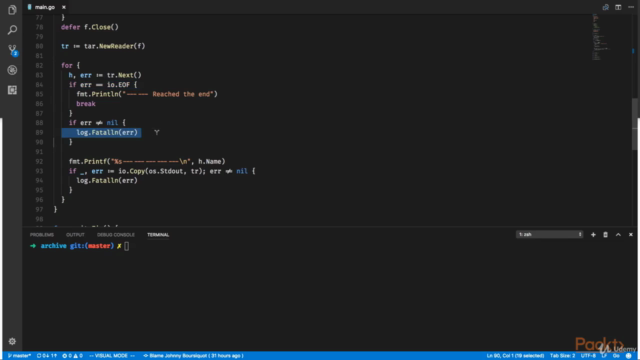Click 'h.Name' on line 92
This screenshot has height=360, width=640.
210,162
